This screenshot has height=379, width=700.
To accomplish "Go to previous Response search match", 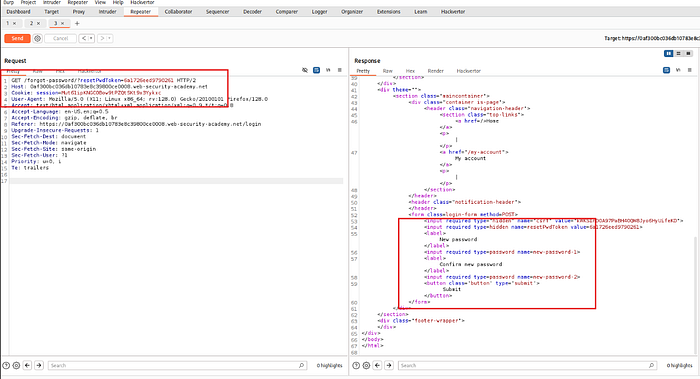I will click(x=377, y=365).
